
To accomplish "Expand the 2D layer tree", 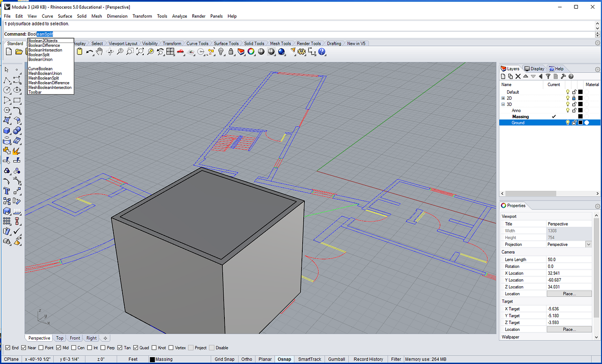I will (503, 98).
